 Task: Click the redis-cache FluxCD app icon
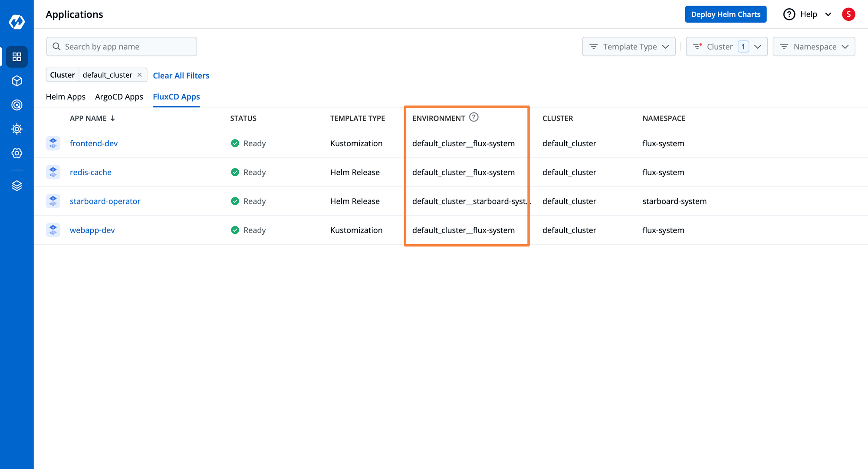53,172
